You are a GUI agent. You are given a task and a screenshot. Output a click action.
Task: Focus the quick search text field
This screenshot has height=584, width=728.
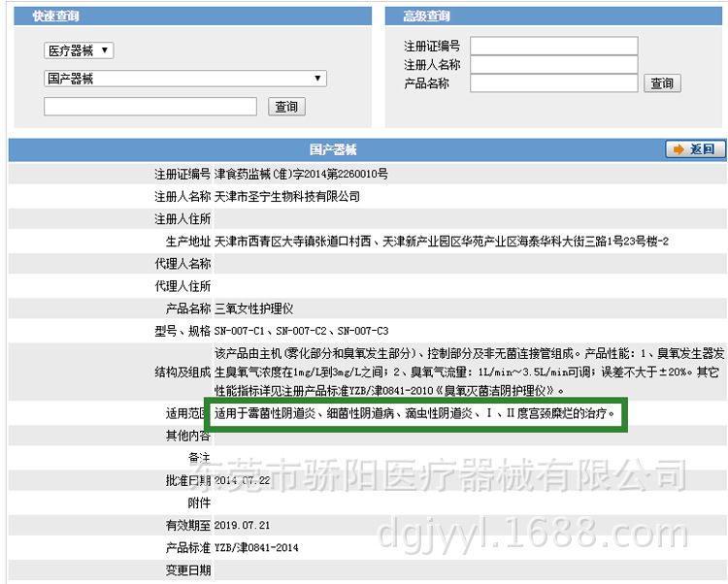(150, 107)
